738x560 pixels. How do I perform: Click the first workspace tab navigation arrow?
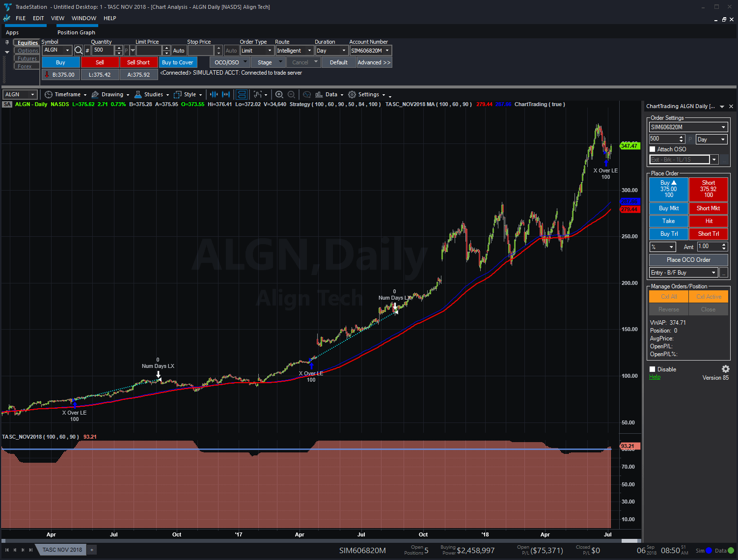[x=7, y=550]
